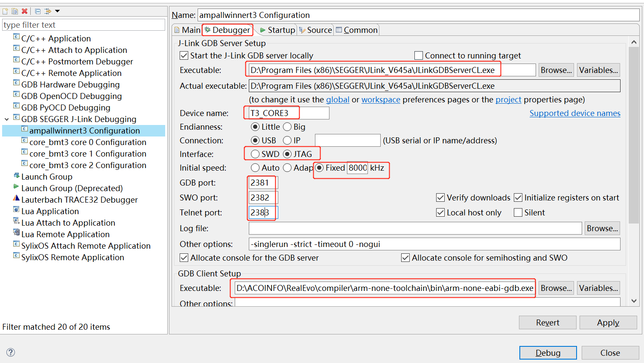644x363 pixels.
Task: Open the project properties link
Action: [x=508, y=99]
